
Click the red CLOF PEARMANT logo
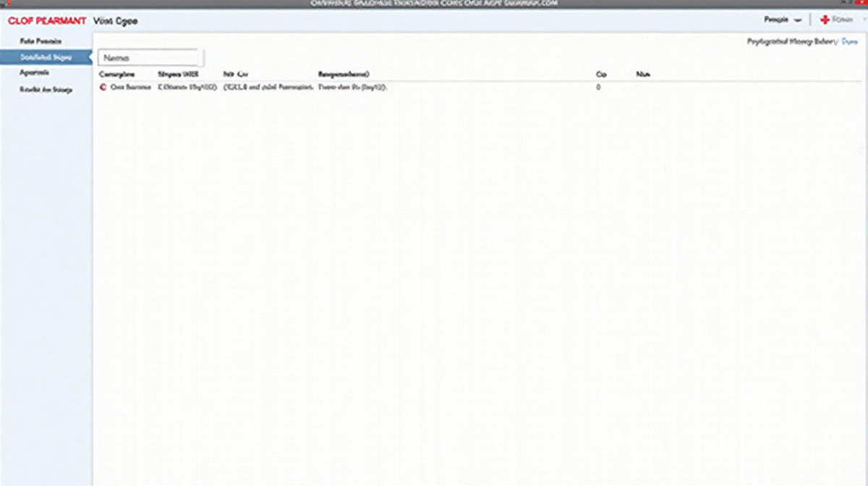(47, 21)
